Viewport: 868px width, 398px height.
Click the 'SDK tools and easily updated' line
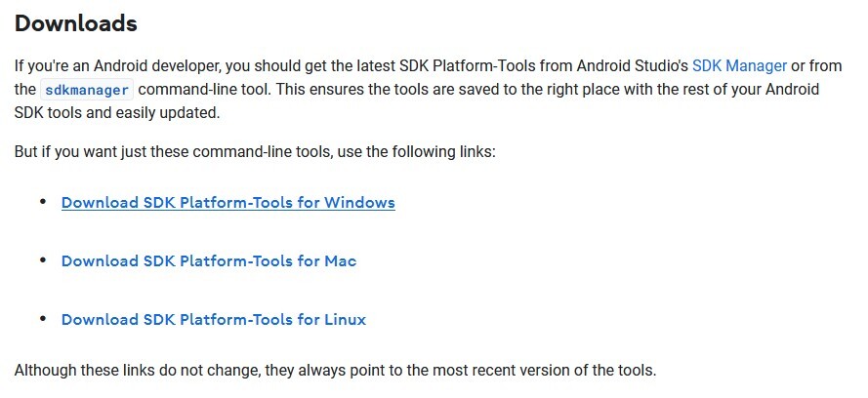[x=117, y=113]
